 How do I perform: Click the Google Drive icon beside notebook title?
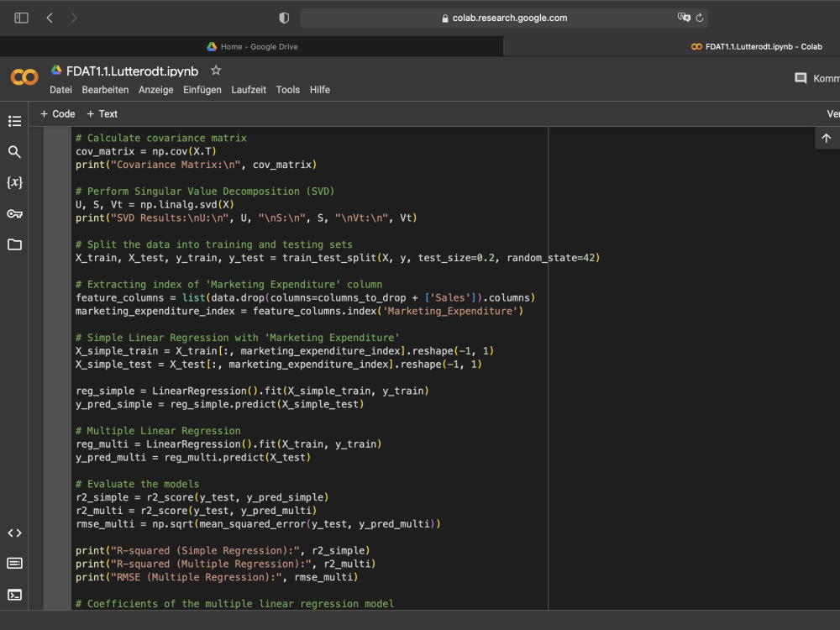coord(56,71)
